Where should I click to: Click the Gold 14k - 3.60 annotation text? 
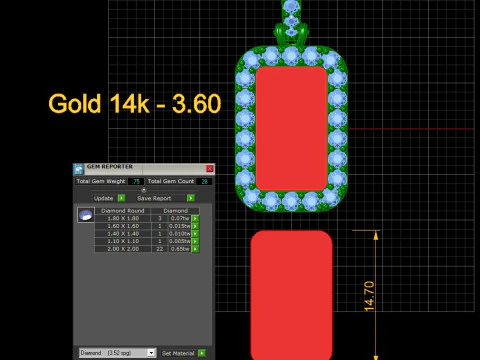pos(135,103)
